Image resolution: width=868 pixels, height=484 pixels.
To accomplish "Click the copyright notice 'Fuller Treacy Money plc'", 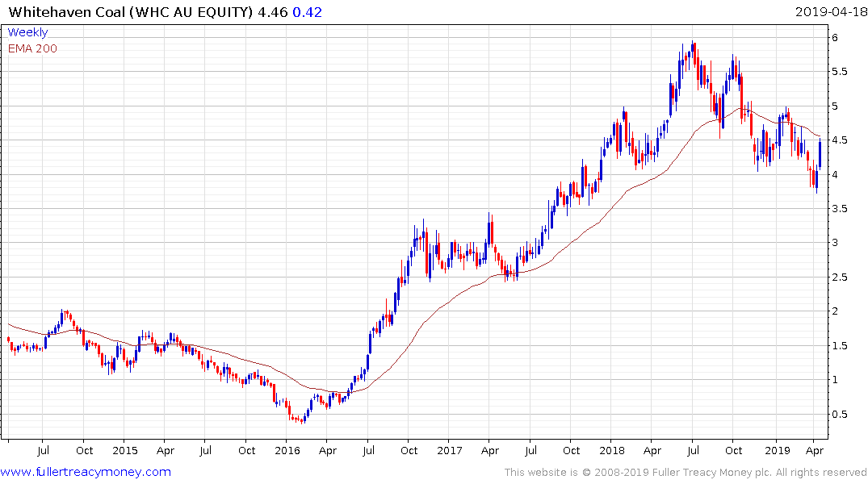I will pyautogui.click(x=712, y=473).
